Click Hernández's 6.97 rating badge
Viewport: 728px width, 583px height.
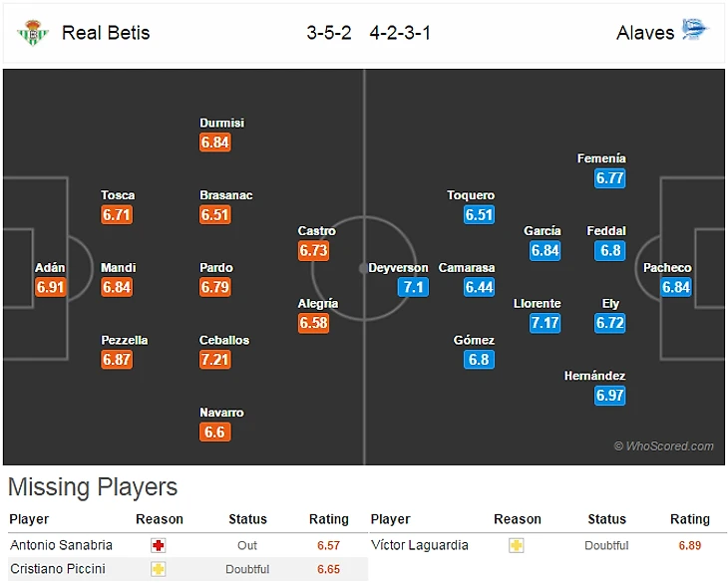(609, 396)
